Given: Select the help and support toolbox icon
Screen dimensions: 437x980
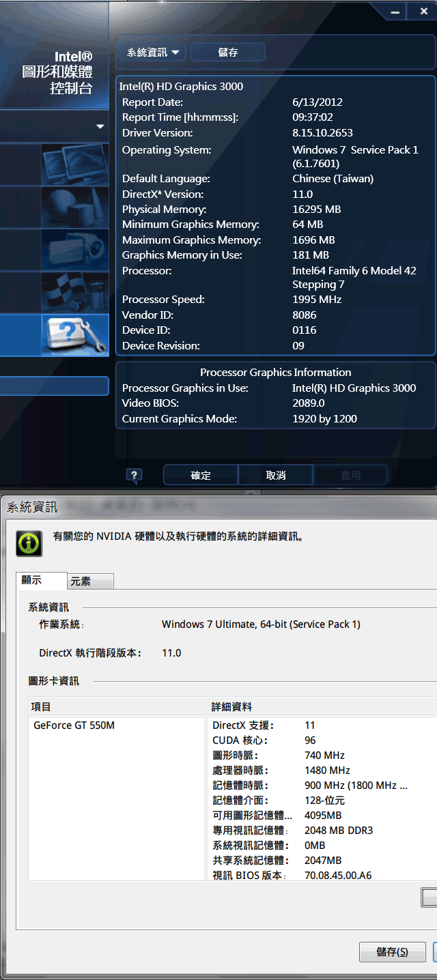Looking at the screenshot, I should [74, 334].
